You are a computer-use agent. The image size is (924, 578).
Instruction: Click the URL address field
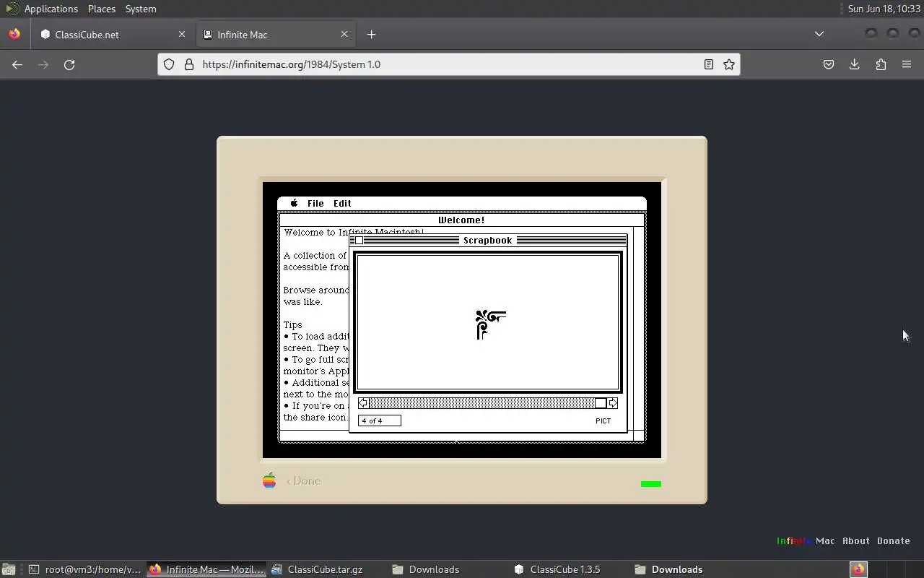click(449, 64)
